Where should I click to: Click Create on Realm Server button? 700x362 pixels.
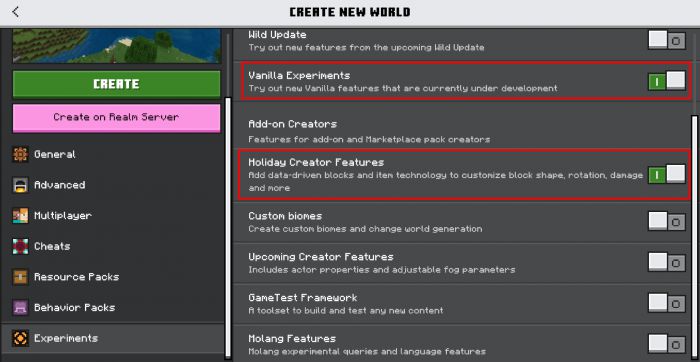click(x=116, y=118)
